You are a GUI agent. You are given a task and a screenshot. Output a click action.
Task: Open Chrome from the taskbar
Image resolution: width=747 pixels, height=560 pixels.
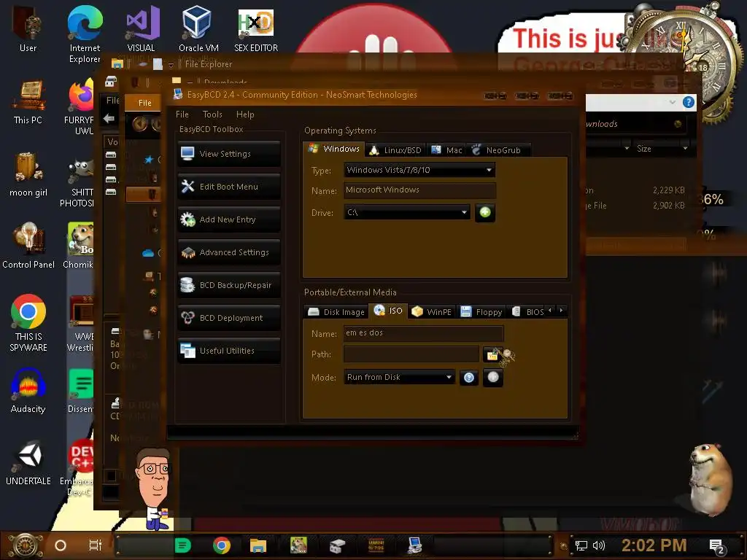coord(222,545)
